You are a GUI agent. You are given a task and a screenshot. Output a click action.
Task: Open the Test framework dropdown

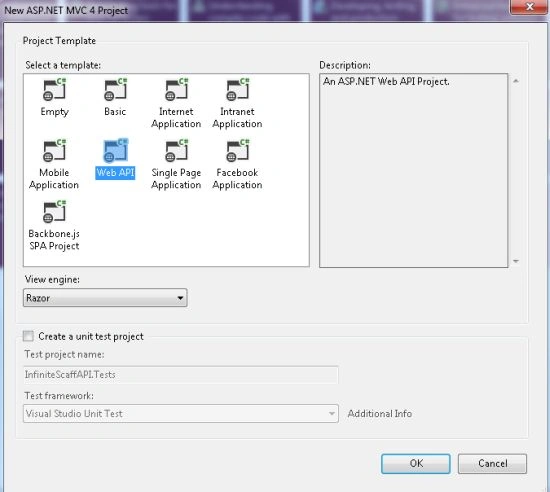(181, 413)
